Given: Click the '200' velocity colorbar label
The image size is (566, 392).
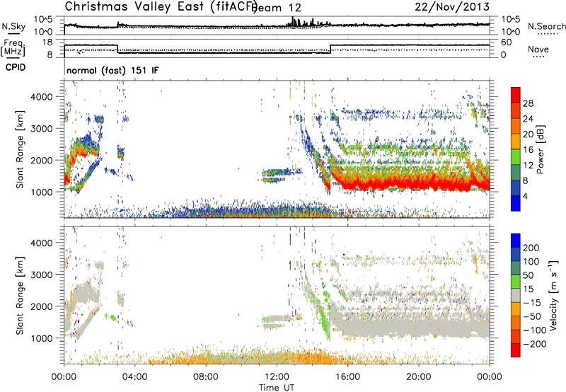Looking at the screenshot, I should (x=531, y=248).
